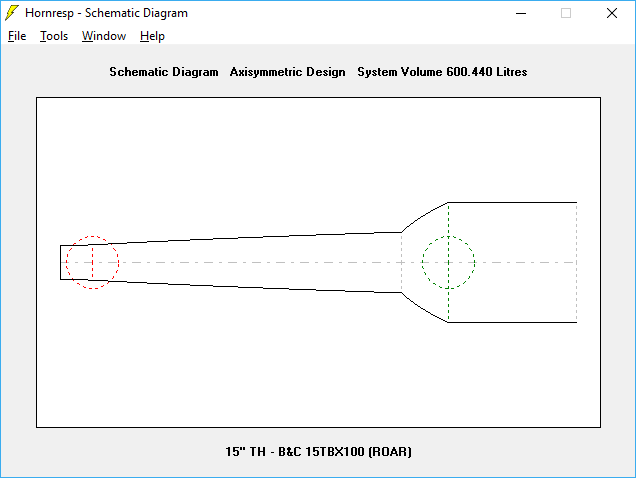636x478 pixels.
Task: Click the 'System Volume 600.440 Litres' text
Action: 442,72
